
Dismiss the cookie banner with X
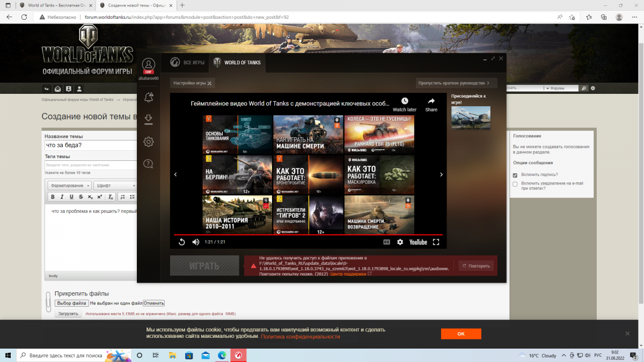pyautogui.click(x=627, y=333)
